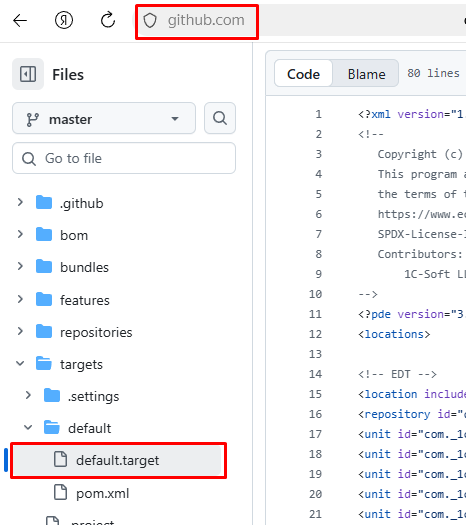
Task: Collapse the targets folder
Action: (x=20, y=364)
